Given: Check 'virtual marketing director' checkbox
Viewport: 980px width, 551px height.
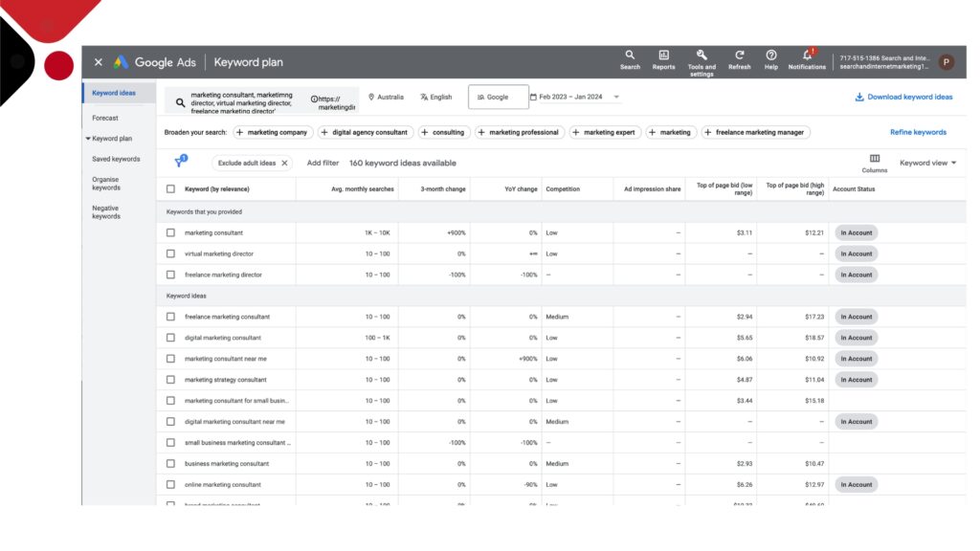Looking at the screenshot, I should pyautogui.click(x=170, y=253).
